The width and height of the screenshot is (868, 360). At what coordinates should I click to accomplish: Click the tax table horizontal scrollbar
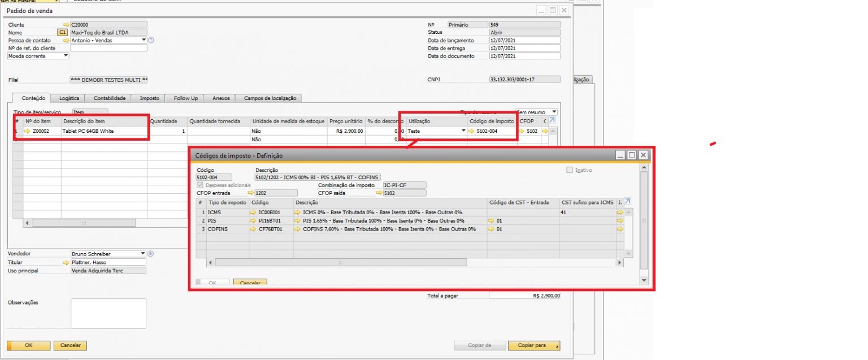click(x=340, y=263)
